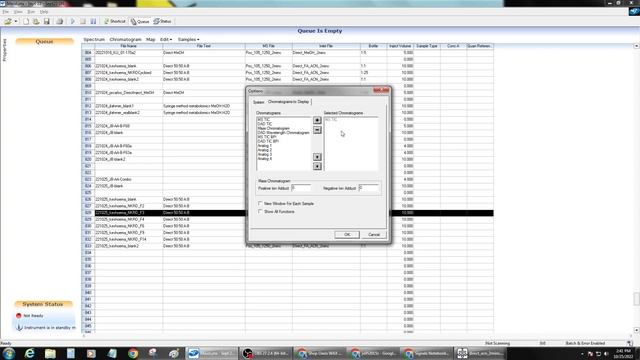Open the Properties side tab
The image size is (640, 360).
click(4, 50)
